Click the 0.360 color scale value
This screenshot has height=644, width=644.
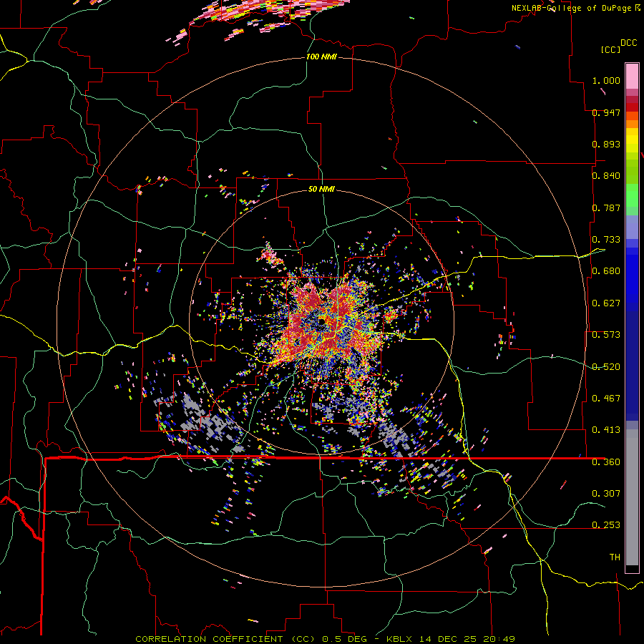pos(606,462)
